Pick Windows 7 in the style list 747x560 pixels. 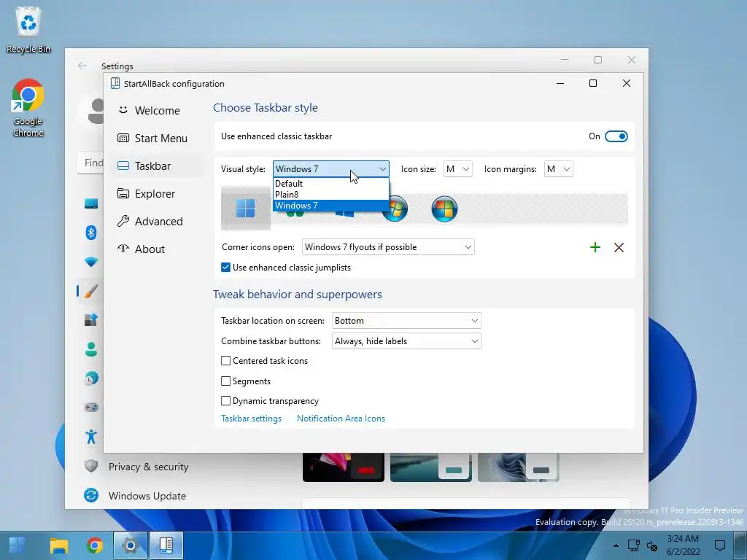point(331,205)
